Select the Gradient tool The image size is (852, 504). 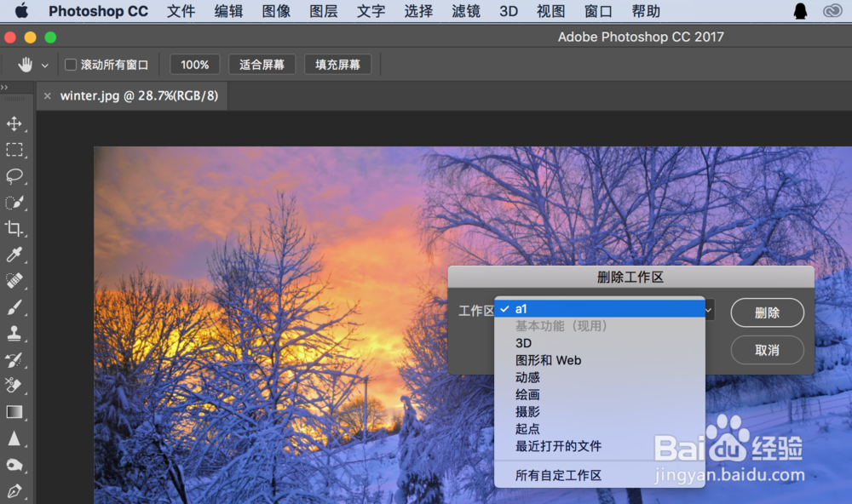tap(15, 412)
